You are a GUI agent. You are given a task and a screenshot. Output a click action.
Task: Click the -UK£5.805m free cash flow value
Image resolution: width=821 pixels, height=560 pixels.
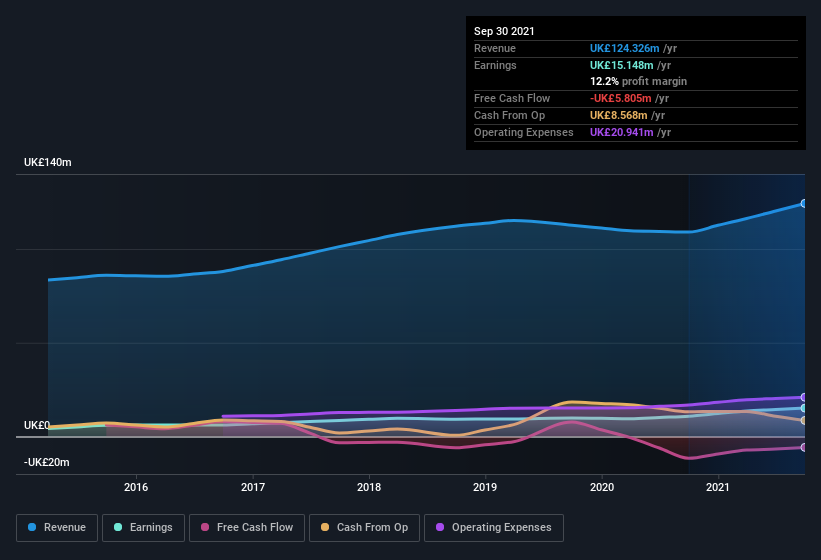click(620, 98)
